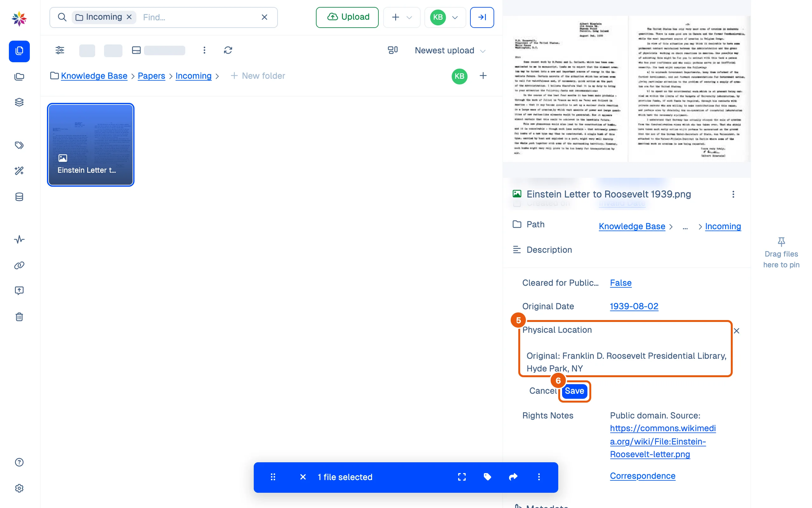Screen dimensions: 812x508
Task: Open the KB user account dropdown
Action: pyautogui.click(x=445, y=17)
